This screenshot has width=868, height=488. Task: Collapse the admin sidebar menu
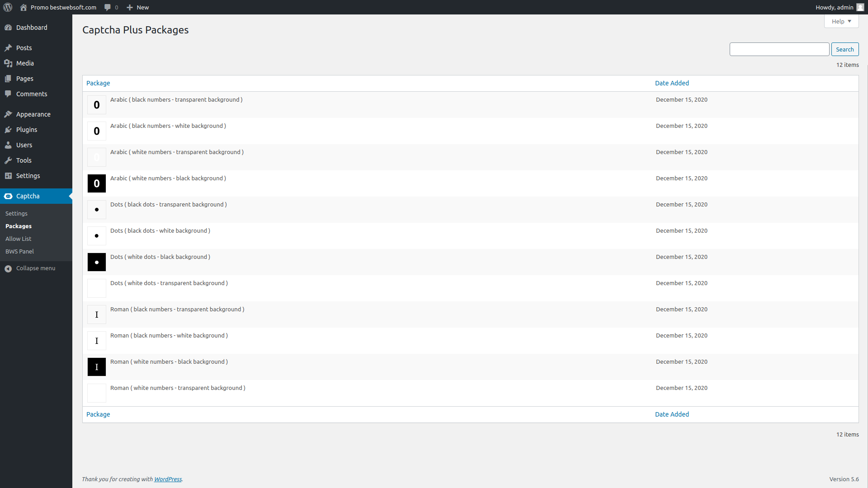tap(30, 268)
